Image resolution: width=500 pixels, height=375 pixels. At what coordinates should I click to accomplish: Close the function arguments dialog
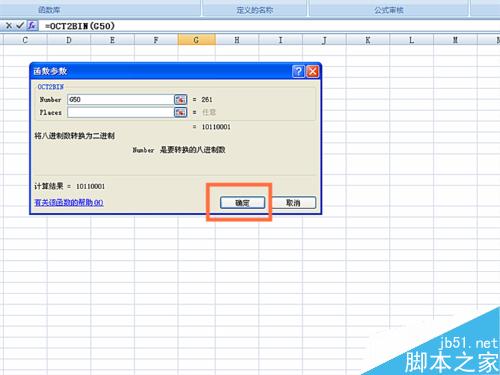coord(313,71)
